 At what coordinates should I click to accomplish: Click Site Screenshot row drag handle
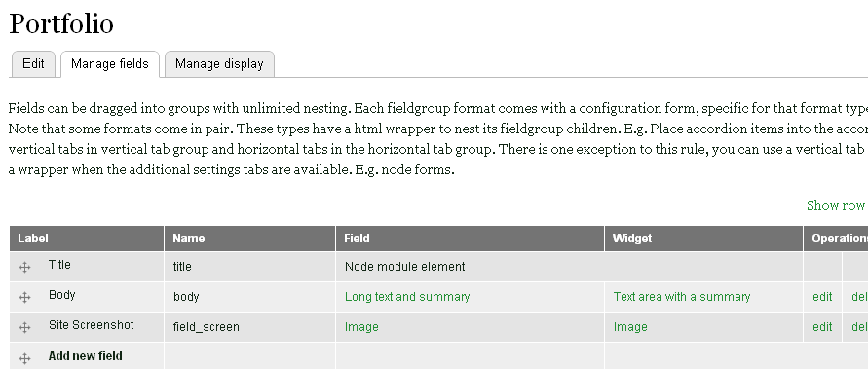[x=24, y=327]
